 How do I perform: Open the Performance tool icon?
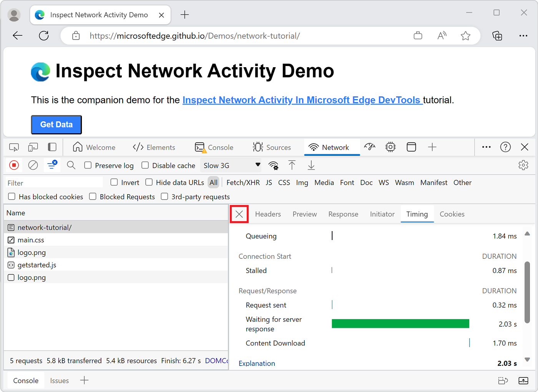click(x=370, y=147)
